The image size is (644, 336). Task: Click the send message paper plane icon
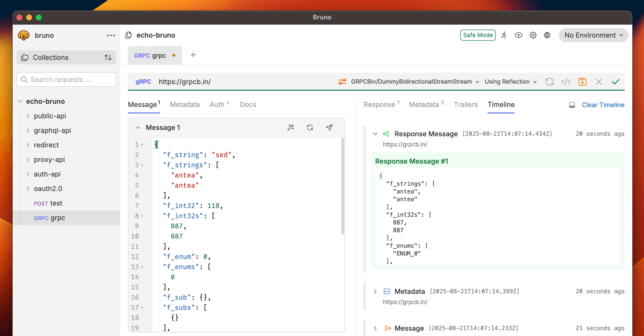(329, 128)
